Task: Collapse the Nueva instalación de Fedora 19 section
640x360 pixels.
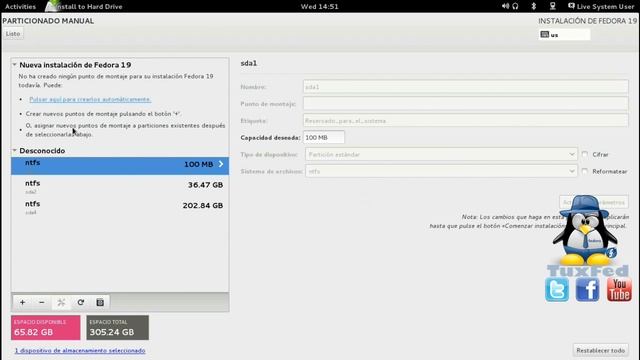Action: (x=14, y=64)
